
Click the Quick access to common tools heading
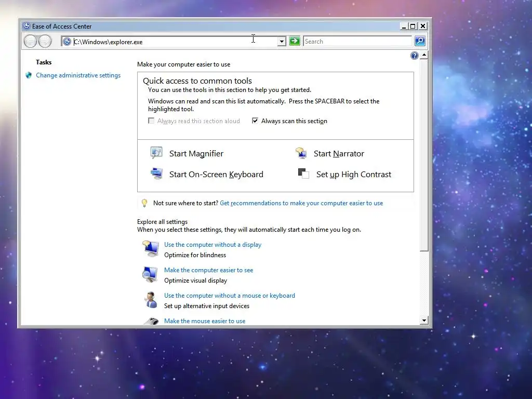pyautogui.click(x=197, y=81)
